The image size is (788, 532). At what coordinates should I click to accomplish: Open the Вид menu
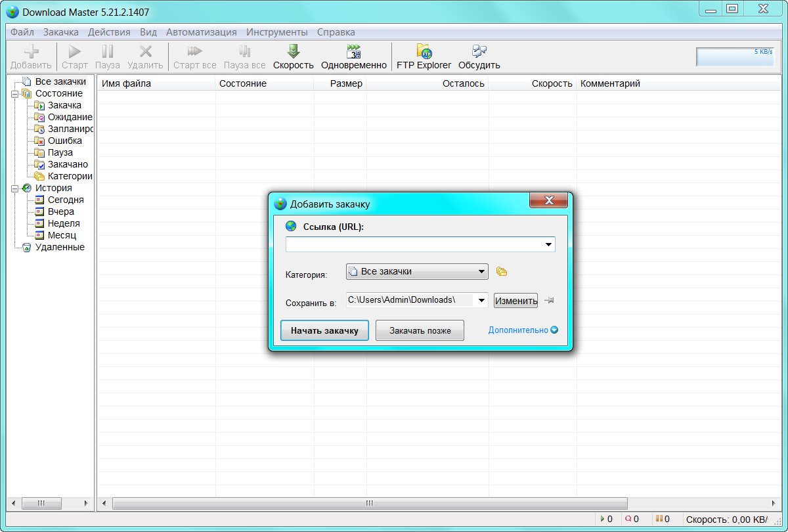coord(148,32)
